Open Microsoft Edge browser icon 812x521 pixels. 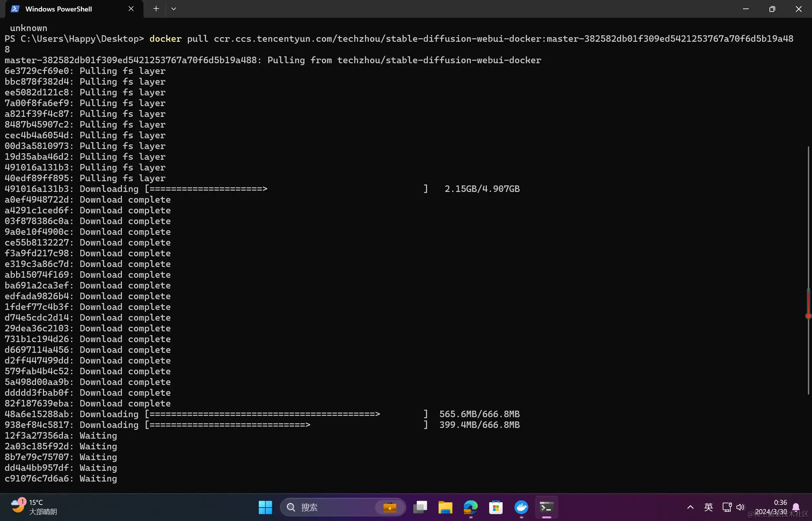(x=470, y=507)
